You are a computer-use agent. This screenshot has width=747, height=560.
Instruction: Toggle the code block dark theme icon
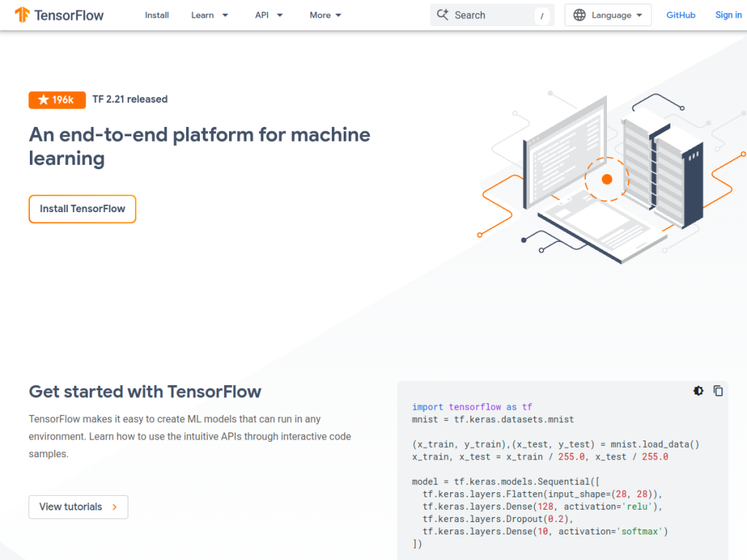(698, 391)
